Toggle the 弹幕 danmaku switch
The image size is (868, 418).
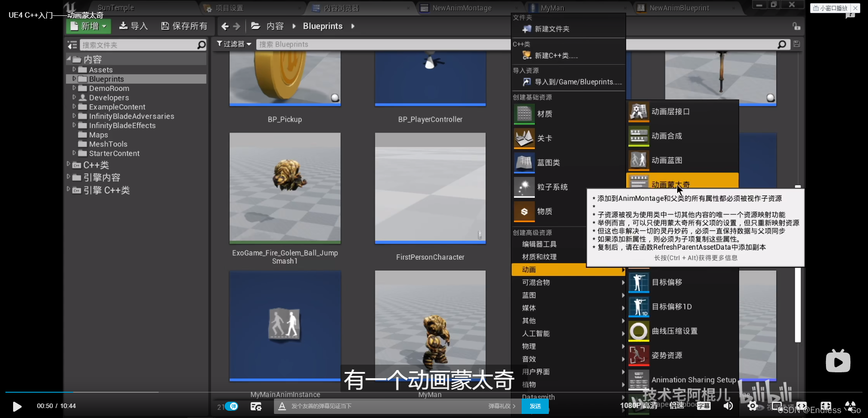[x=232, y=406]
